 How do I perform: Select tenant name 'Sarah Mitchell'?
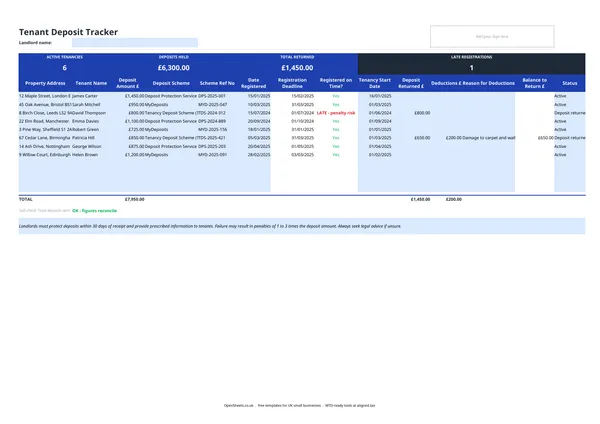click(x=86, y=104)
